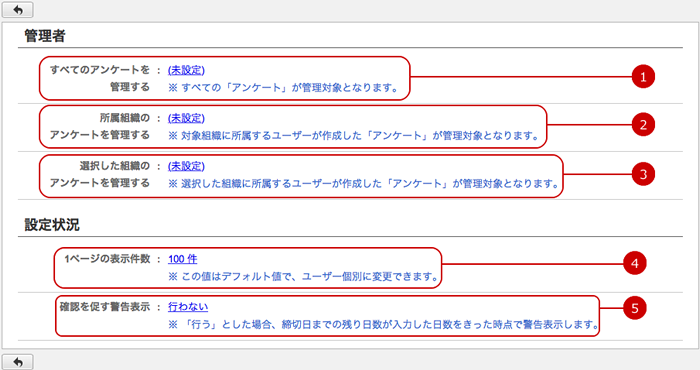Click note starting 対象組織に所属するユーザー
The height and width of the screenshot is (370, 700).
click(354, 136)
